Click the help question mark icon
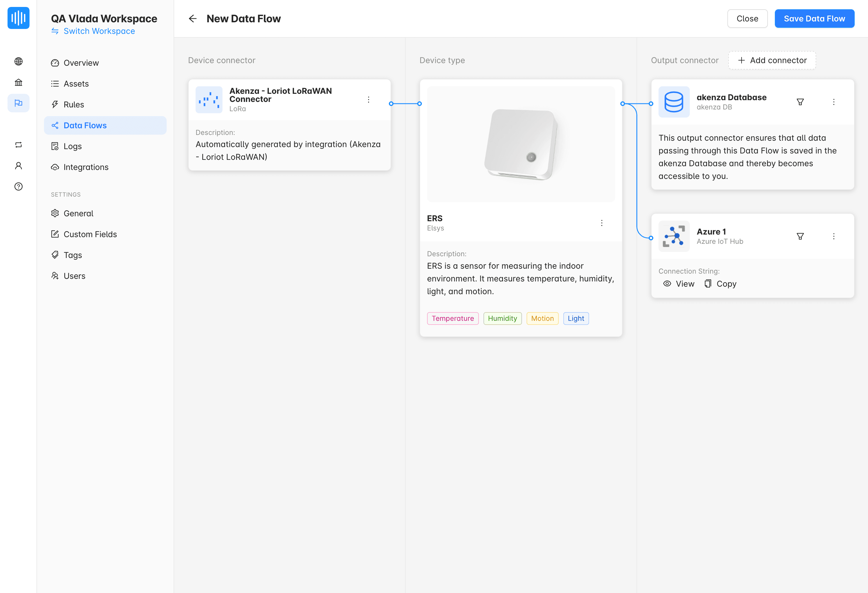The width and height of the screenshot is (868, 593). tap(18, 186)
